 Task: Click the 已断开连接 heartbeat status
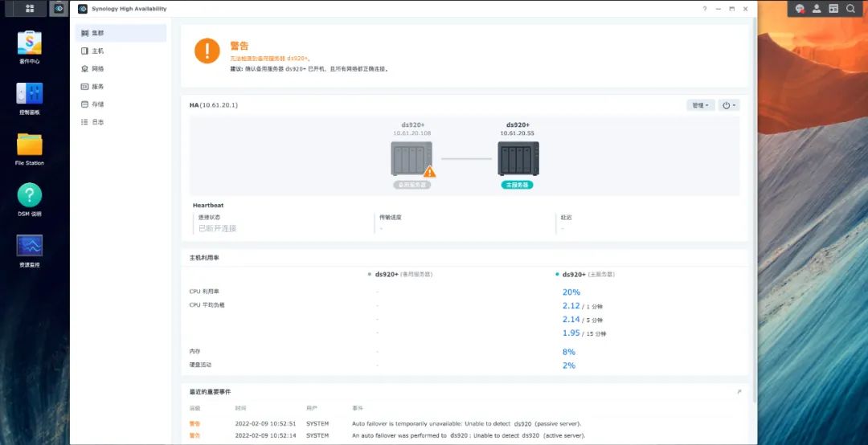tap(218, 228)
